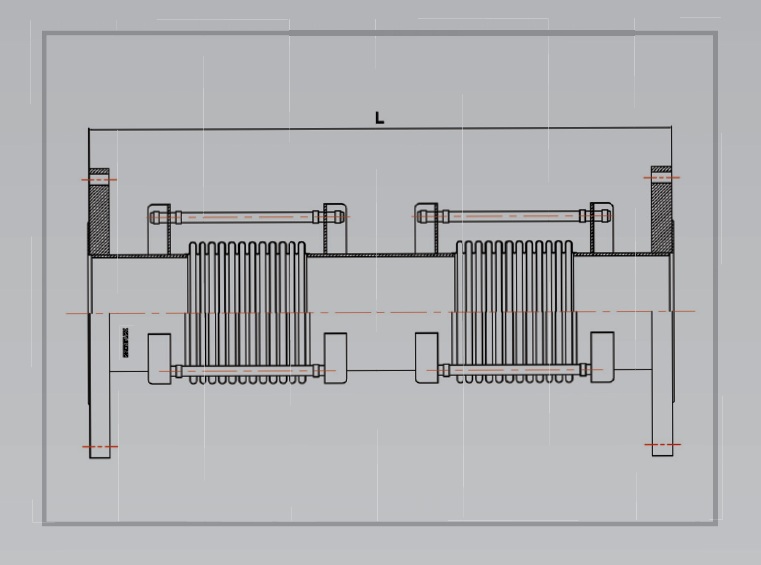Click the lower lug left of center
This screenshot has width=761, height=565.
pyautogui.click(x=335, y=358)
